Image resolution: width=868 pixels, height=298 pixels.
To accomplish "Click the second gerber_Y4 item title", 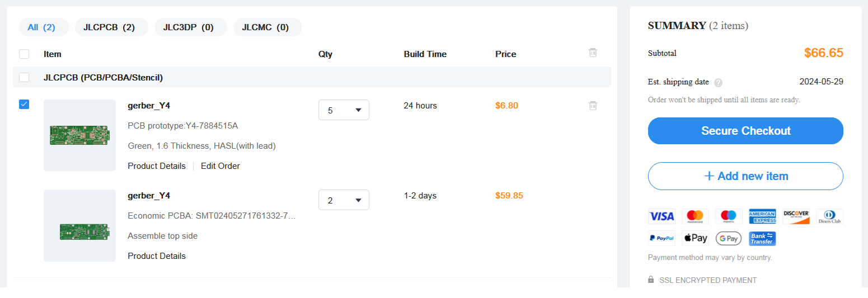I will click(149, 195).
